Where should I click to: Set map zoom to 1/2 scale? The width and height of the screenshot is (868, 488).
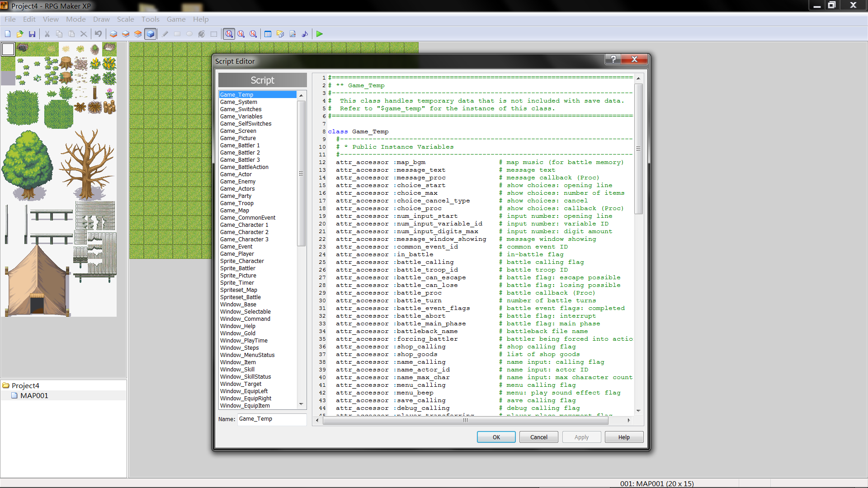coord(241,34)
